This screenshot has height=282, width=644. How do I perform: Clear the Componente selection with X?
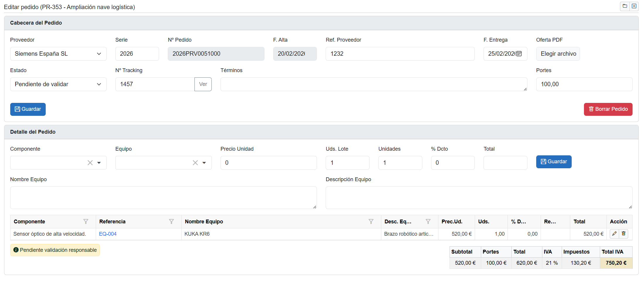90,163
